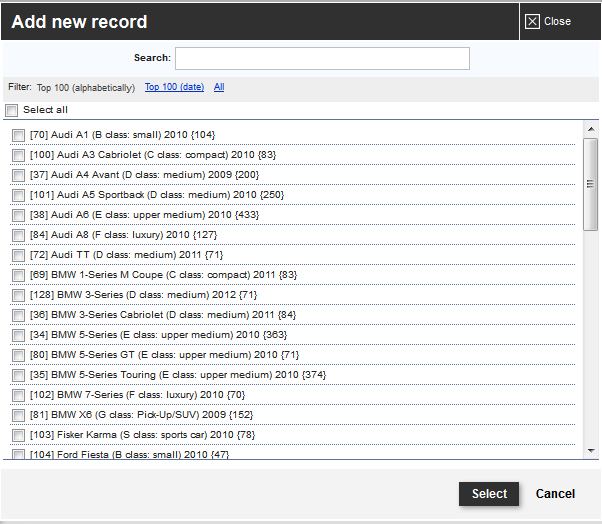Viewport: 602px width, 524px height.
Task: Check the BMW 3-Series Cabriolet checkbox
Action: pyautogui.click(x=18, y=315)
